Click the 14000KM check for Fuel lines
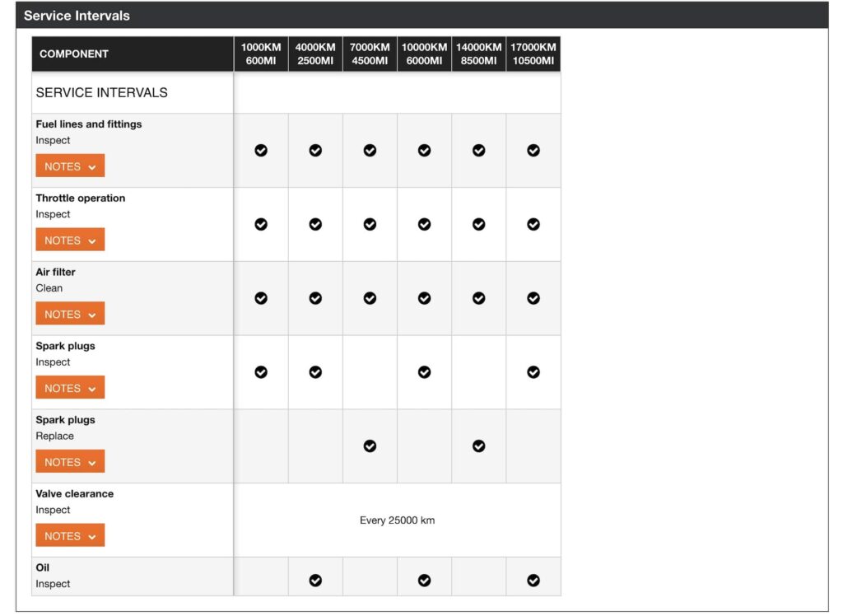The image size is (843, 616). [x=478, y=150]
